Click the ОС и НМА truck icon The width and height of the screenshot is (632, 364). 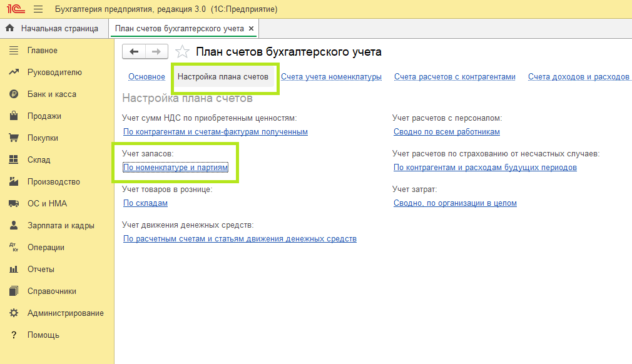pyautogui.click(x=14, y=203)
